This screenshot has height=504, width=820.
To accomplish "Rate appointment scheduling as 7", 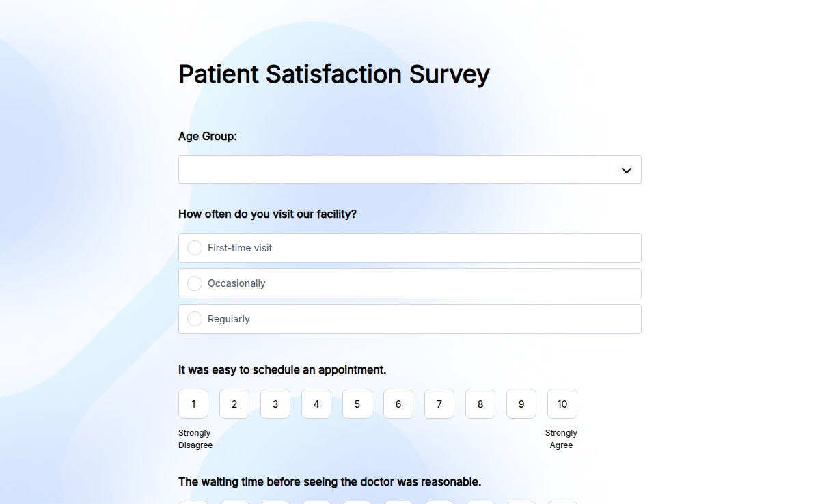I will tap(439, 404).
